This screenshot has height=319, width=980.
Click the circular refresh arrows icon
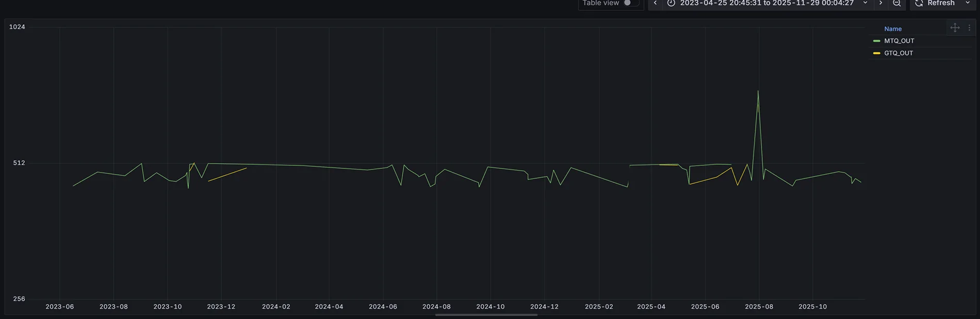(919, 3)
